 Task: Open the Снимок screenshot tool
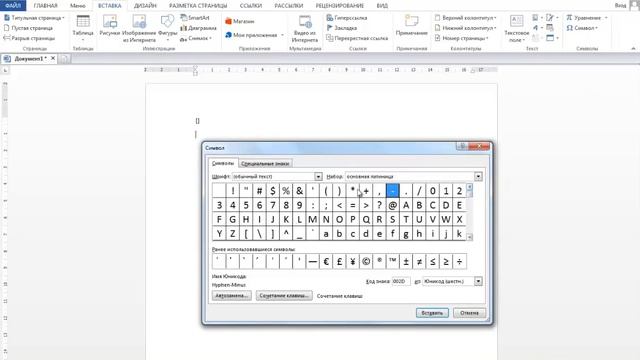(196, 38)
